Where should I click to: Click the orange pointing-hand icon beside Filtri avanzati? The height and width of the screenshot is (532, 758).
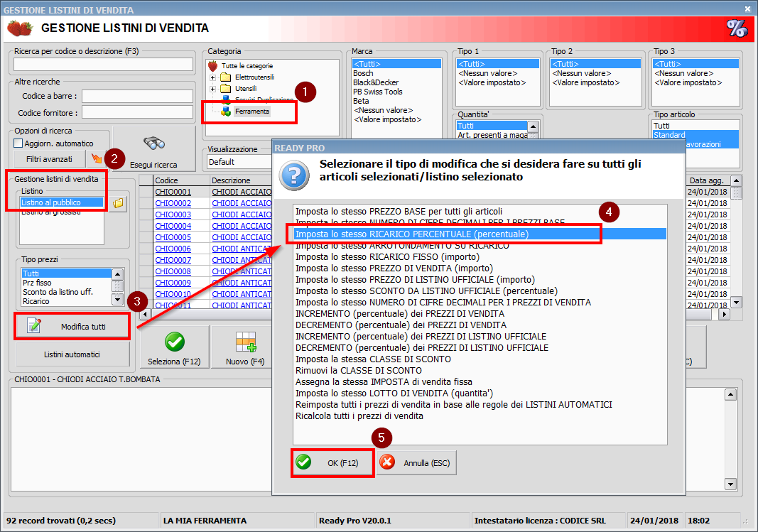[96, 158]
